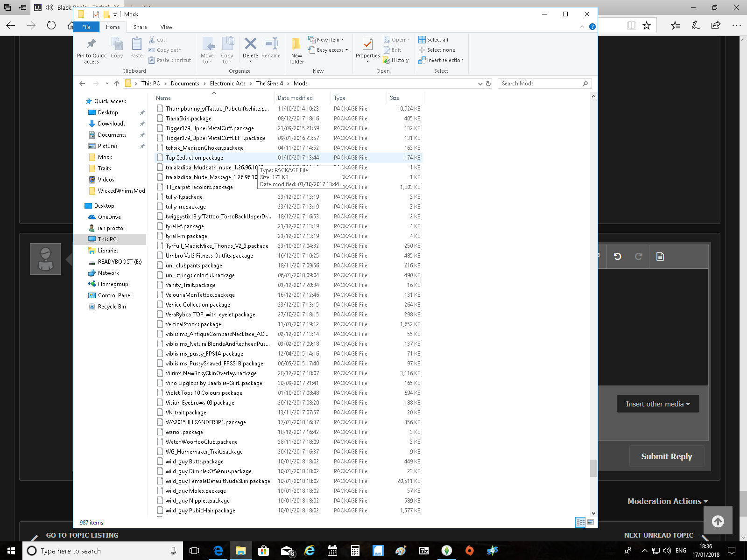
Task: Go to topic listing link
Action: tap(82, 535)
